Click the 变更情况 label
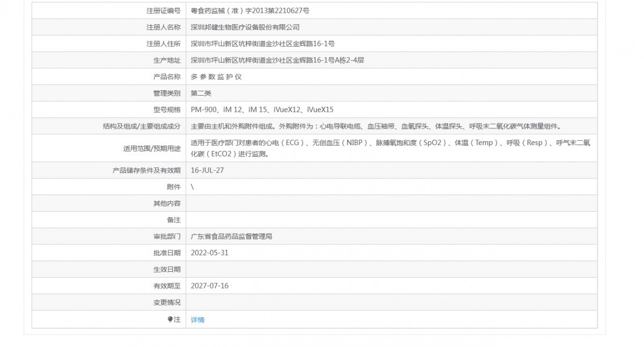This screenshot has width=644, height=347. pyautogui.click(x=167, y=302)
